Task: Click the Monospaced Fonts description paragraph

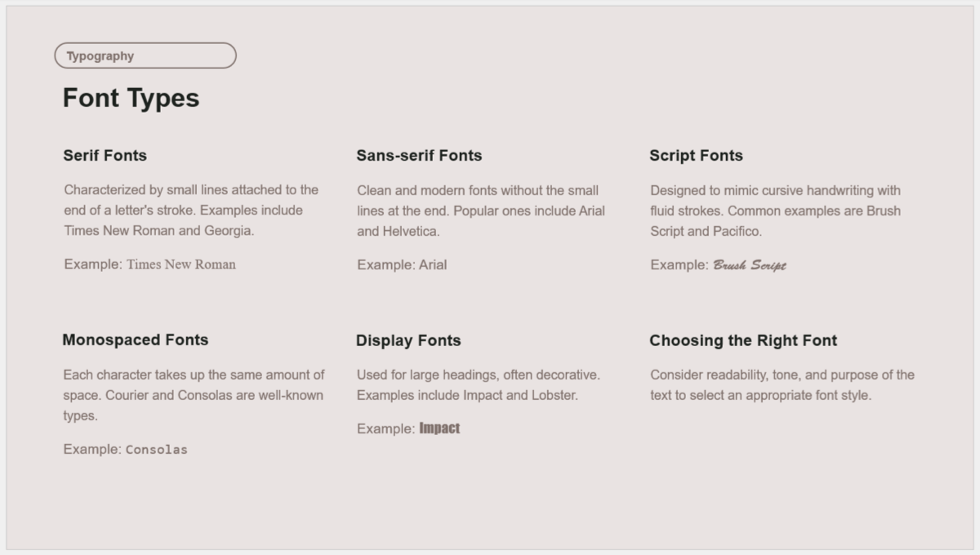Action: pos(194,395)
